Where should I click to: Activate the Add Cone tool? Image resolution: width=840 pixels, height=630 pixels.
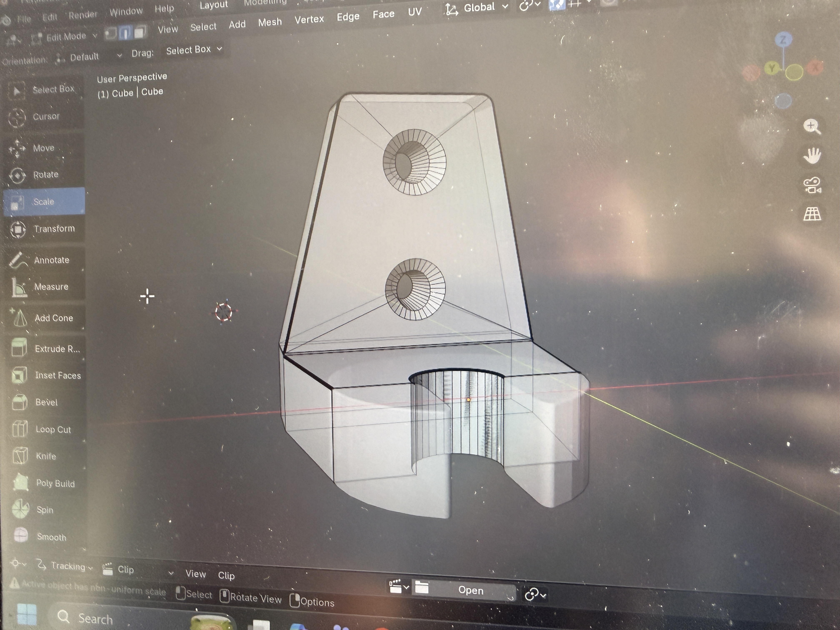[x=44, y=318]
